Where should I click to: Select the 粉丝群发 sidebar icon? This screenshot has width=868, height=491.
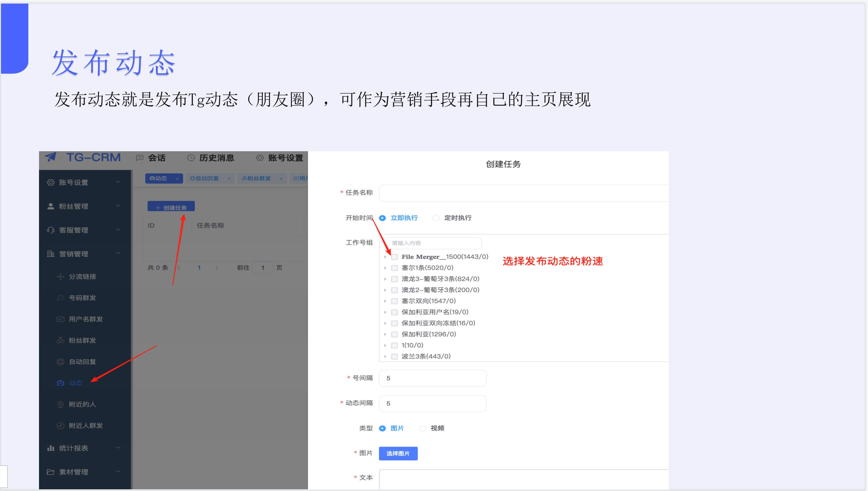tap(60, 340)
